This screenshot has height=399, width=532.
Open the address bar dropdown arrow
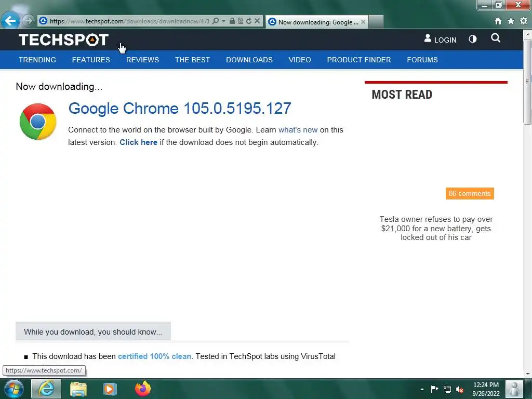223,21
